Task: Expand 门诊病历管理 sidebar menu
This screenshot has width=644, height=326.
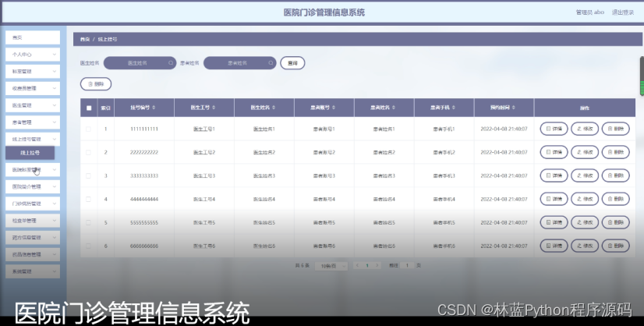Action: 33,204
